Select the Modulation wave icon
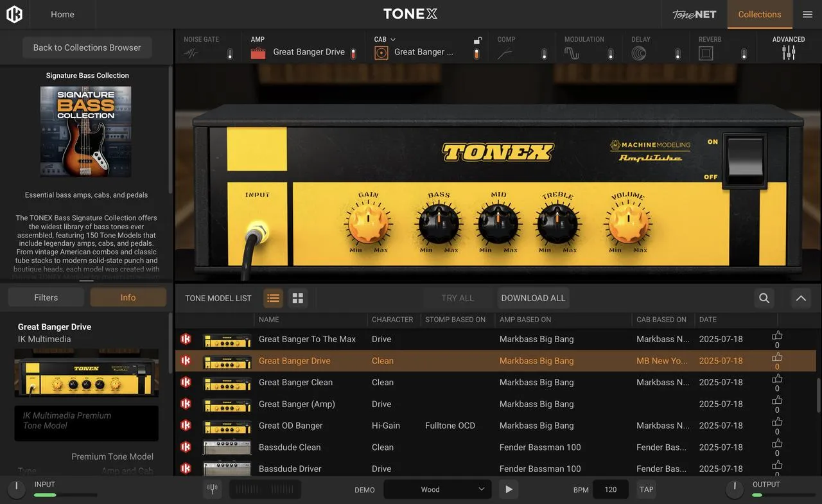The width and height of the screenshot is (822, 504). pos(572,53)
